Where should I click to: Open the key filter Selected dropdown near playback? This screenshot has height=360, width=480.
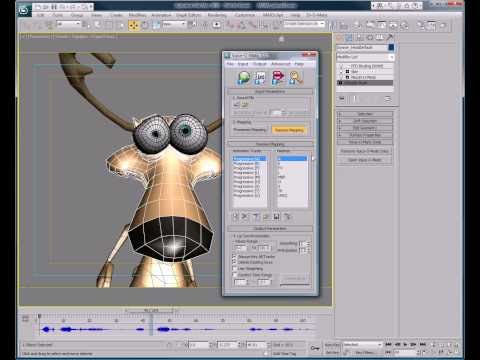362,345
